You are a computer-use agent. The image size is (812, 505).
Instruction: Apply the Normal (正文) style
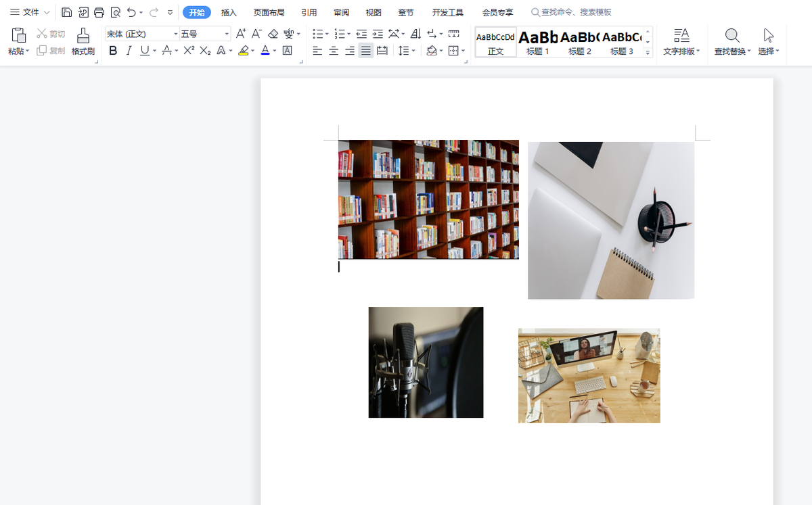coord(496,43)
